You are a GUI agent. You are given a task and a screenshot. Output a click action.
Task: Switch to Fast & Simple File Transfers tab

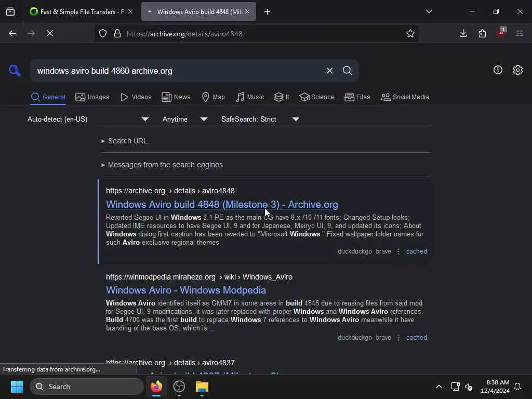81,11
